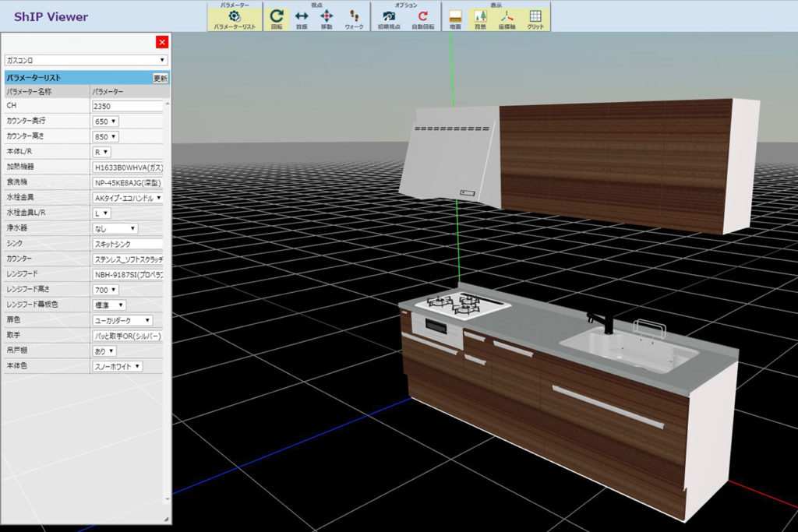Click the カウンター奥行 row label
The height and width of the screenshot is (532, 798).
tap(26, 121)
